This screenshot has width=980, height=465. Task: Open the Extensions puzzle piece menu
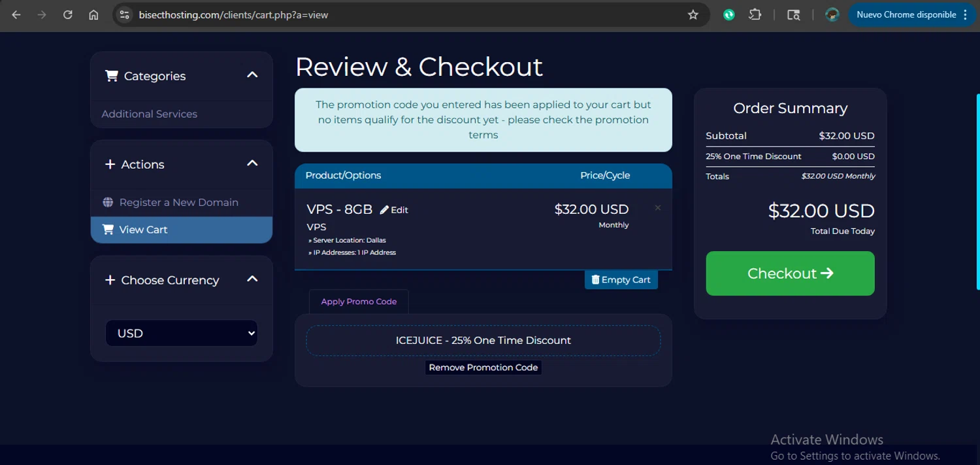click(x=755, y=14)
